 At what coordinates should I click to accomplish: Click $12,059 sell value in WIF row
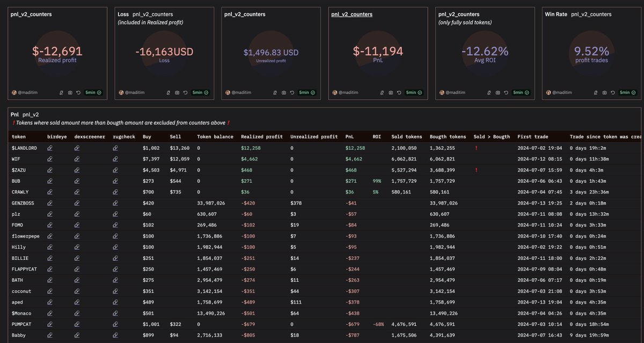(179, 159)
